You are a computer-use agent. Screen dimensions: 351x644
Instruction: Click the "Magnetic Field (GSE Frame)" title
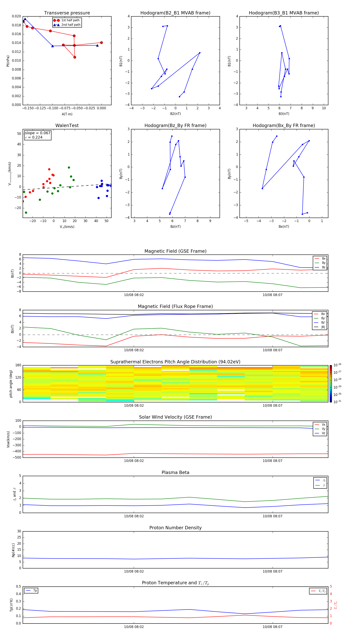(175, 251)
